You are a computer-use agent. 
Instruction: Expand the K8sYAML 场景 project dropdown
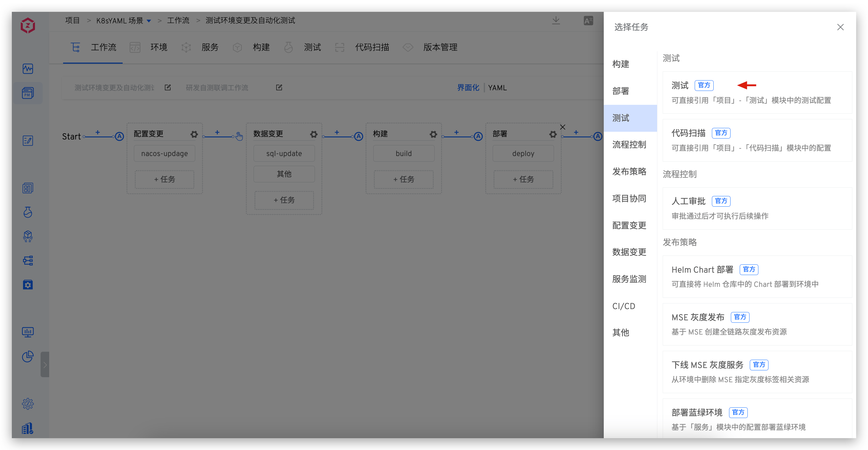pyautogui.click(x=149, y=21)
